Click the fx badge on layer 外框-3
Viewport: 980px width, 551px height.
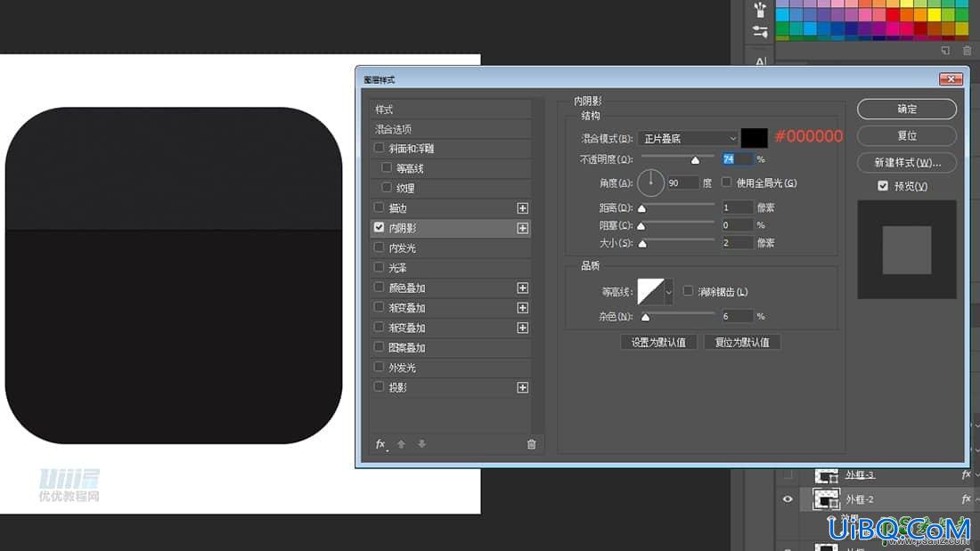[x=967, y=474]
